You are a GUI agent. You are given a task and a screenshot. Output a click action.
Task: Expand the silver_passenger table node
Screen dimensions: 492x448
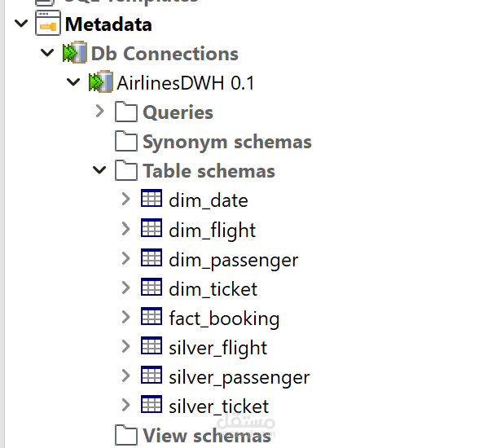[x=125, y=376]
